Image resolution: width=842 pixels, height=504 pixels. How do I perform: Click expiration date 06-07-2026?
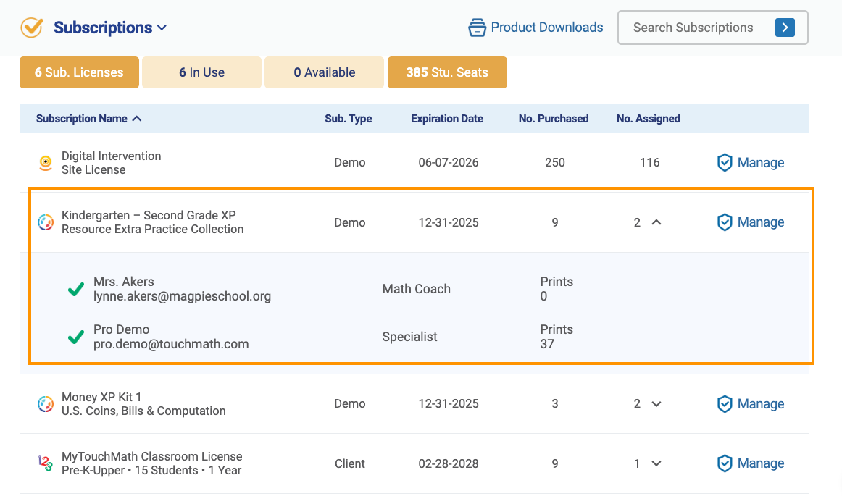[449, 163]
